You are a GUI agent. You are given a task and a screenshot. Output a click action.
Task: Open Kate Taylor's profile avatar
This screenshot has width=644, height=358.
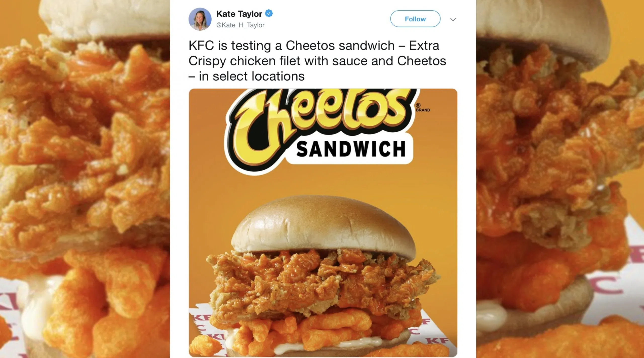point(200,19)
